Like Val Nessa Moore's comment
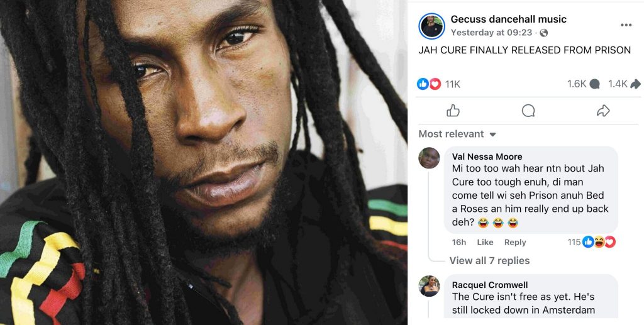This screenshot has height=325, width=644. 485,243
